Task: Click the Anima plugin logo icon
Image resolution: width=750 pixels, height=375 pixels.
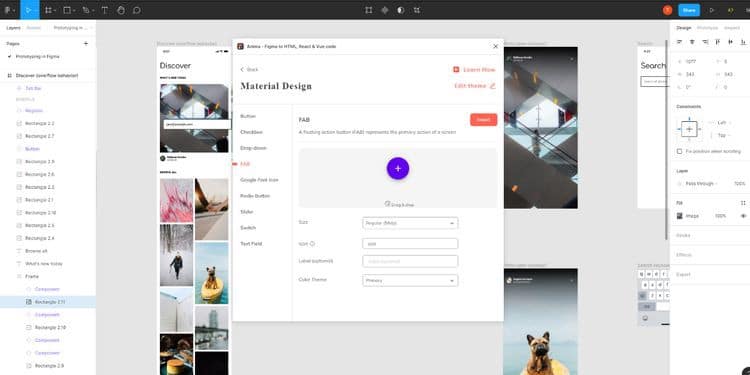Action: click(x=241, y=46)
